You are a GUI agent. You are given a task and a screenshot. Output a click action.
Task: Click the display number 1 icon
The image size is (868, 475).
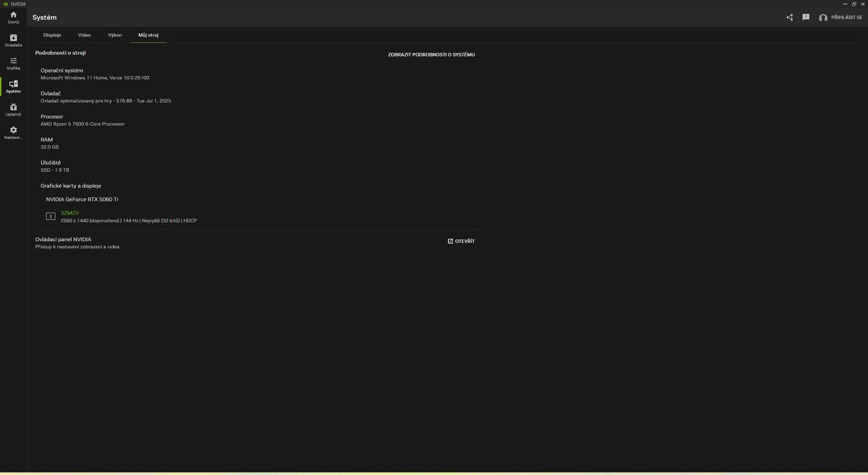(50, 217)
